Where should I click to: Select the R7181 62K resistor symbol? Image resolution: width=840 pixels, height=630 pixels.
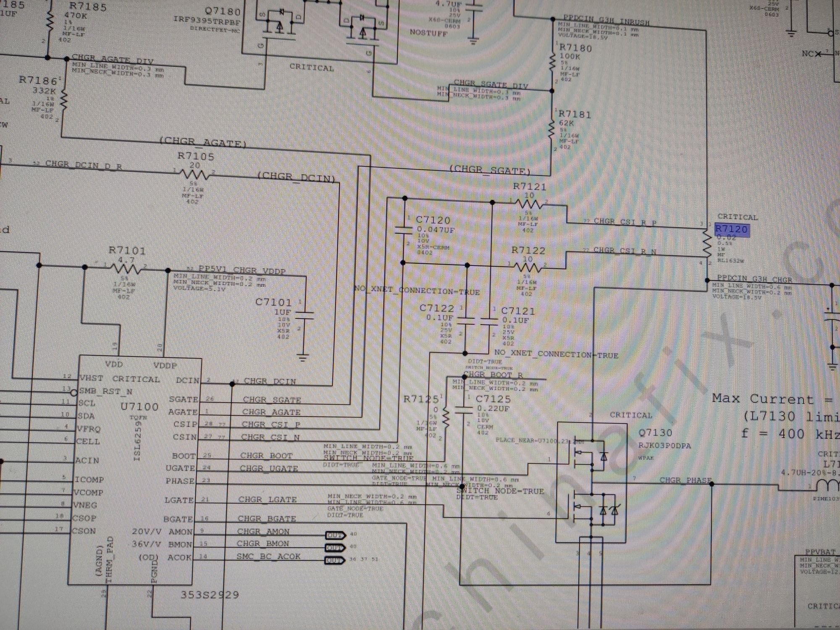pyautogui.click(x=552, y=130)
